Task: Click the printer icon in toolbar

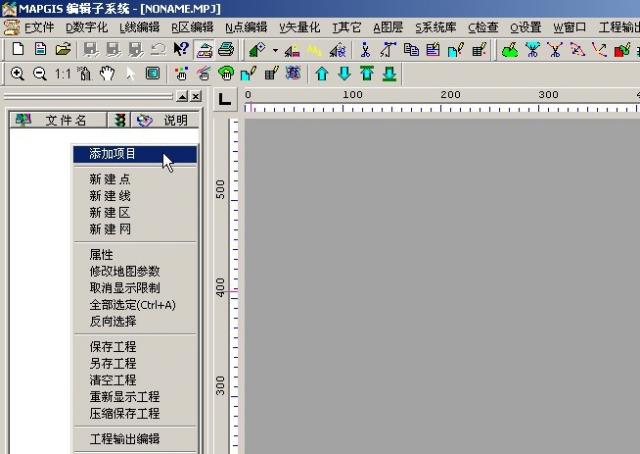Action: 226,49
